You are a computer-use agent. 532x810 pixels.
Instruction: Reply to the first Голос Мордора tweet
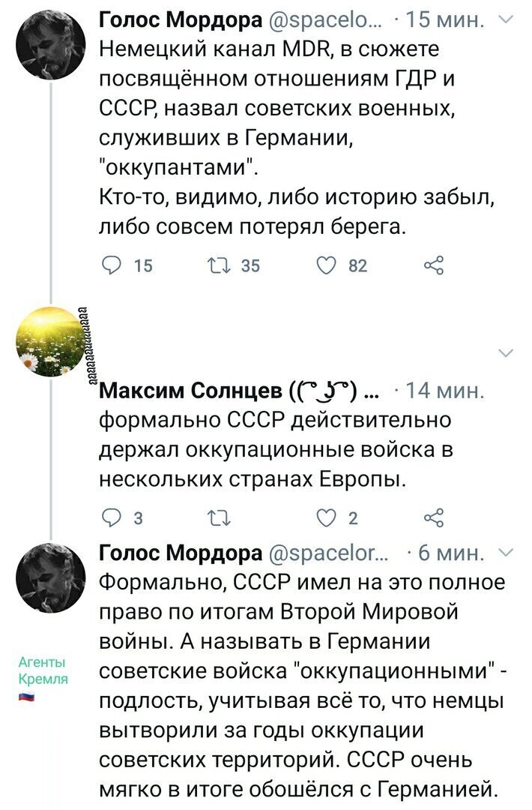(111, 265)
